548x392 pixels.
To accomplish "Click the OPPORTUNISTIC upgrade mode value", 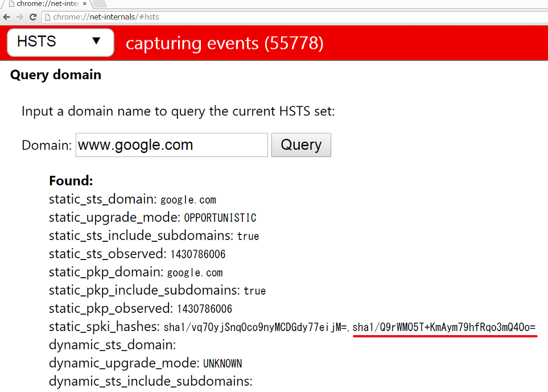I will (x=220, y=218).
